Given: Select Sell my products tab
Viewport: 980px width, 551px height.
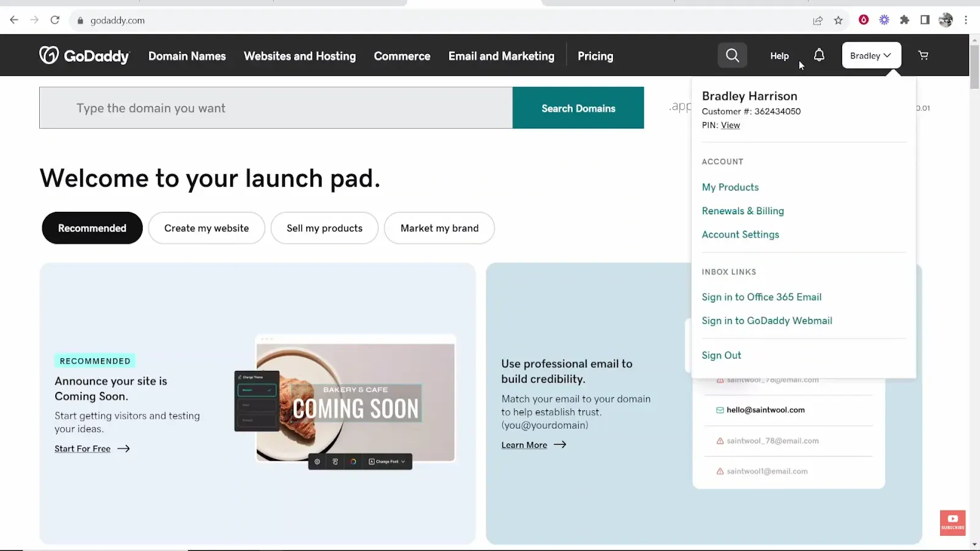Looking at the screenshot, I should [x=325, y=228].
